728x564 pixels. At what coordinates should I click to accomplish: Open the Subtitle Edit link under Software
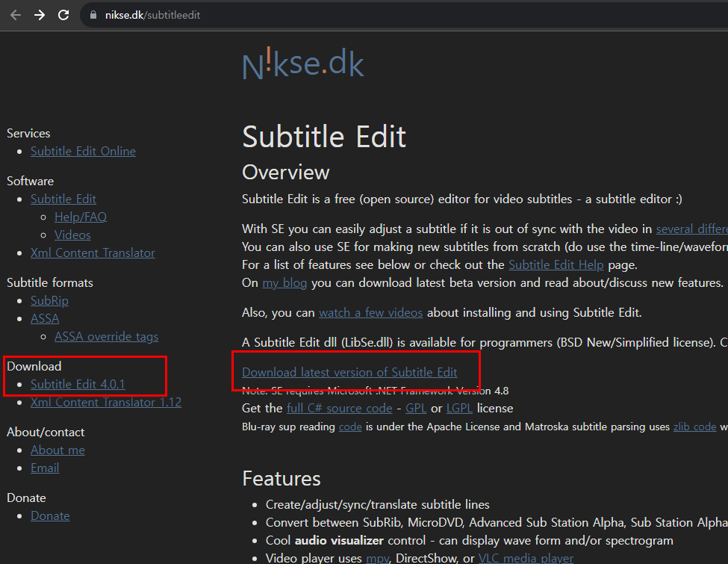coord(63,199)
